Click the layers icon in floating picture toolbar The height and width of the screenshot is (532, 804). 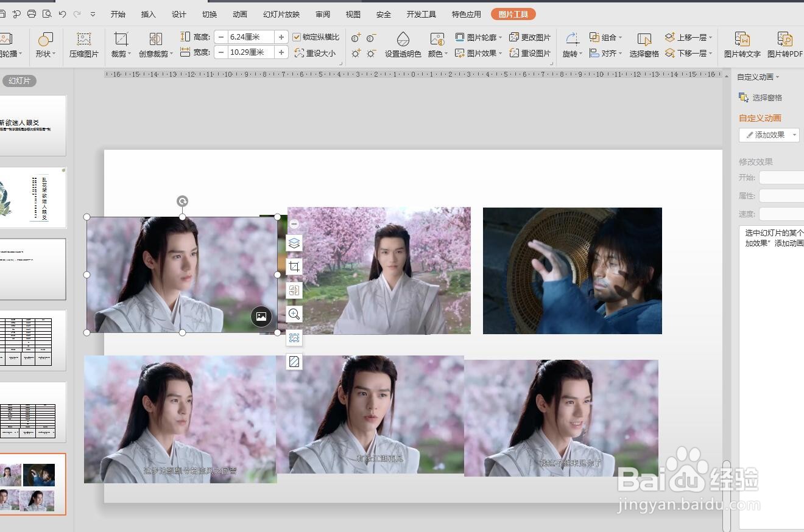click(x=294, y=243)
